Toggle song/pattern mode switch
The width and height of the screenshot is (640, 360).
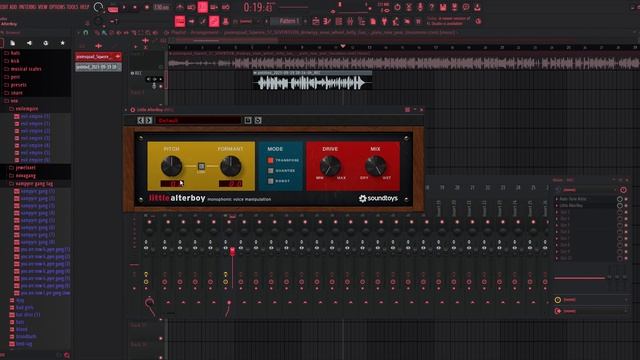tap(113, 8)
